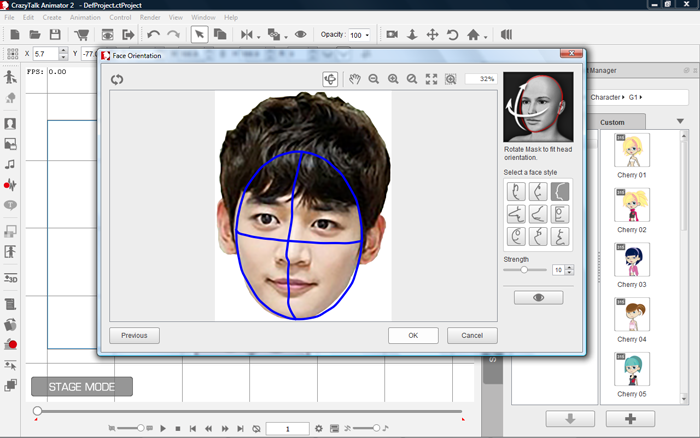
Task: Click the Strength slider handle
Action: pos(524,270)
